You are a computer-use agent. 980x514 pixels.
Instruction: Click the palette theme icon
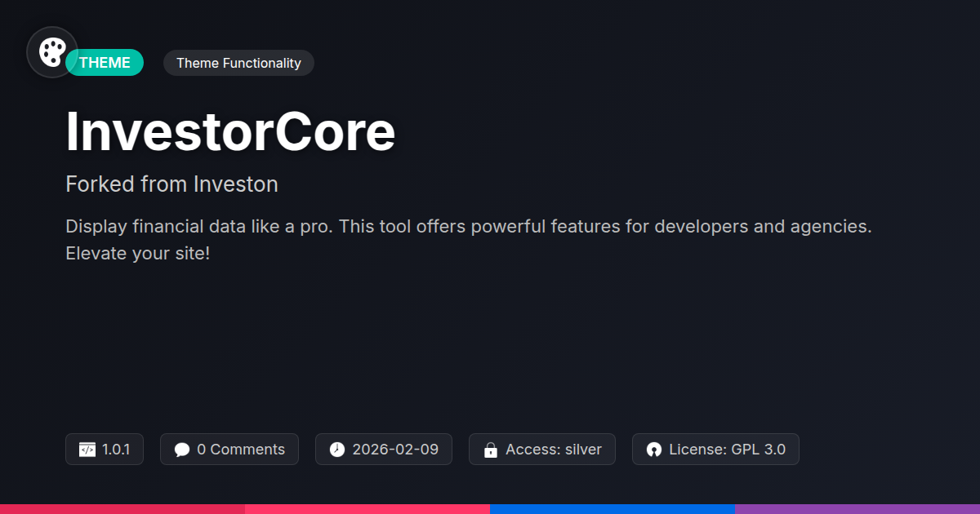(52, 52)
